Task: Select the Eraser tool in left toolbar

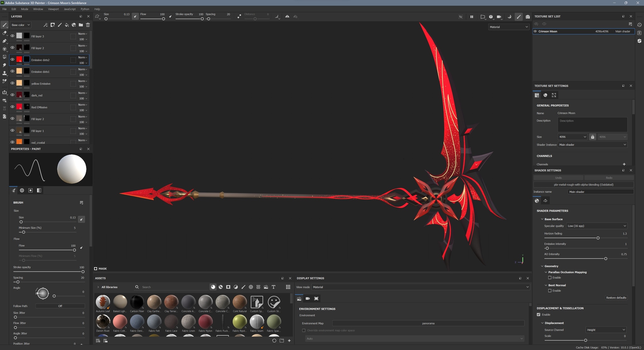Action: [x=4, y=33]
